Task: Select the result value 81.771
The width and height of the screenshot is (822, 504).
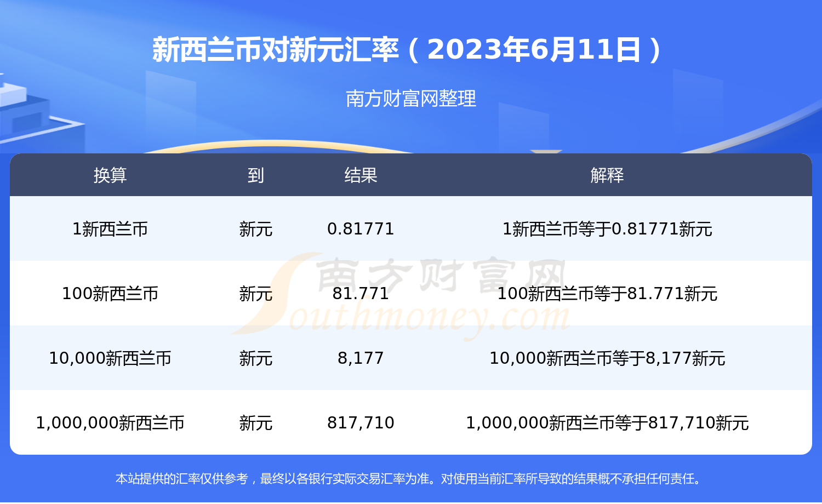Action: pyautogui.click(x=361, y=294)
